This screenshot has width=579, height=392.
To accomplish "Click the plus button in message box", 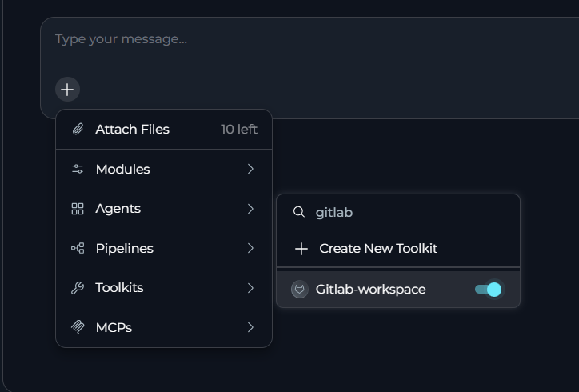I will [67, 90].
